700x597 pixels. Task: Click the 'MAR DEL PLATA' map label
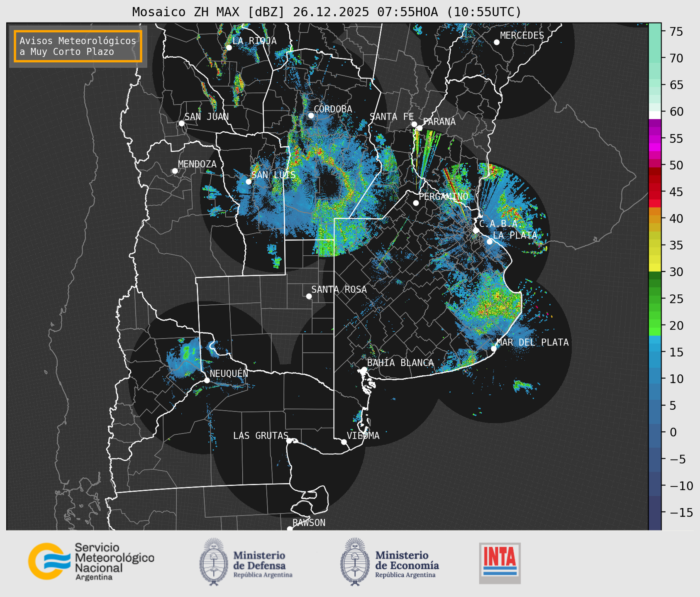coord(532,343)
